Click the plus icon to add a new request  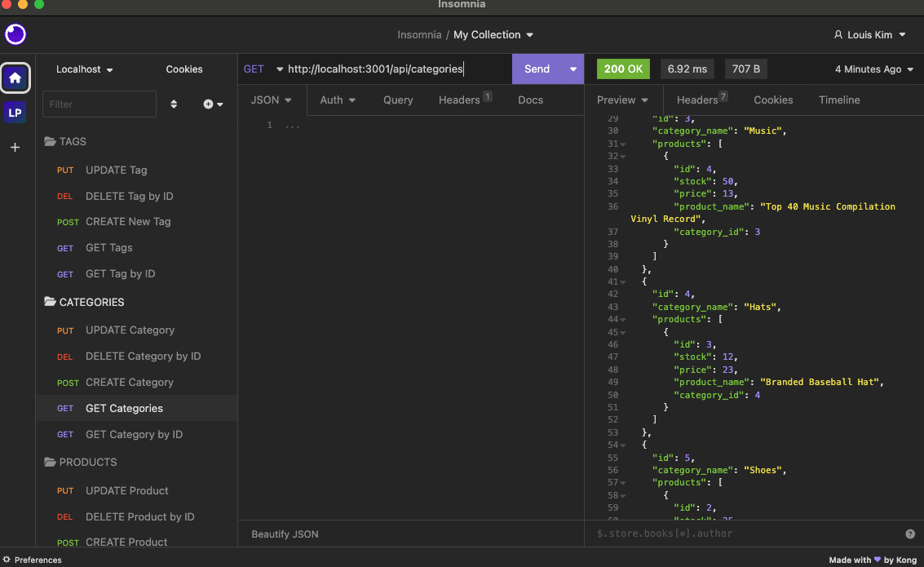[x=208, y=104]
